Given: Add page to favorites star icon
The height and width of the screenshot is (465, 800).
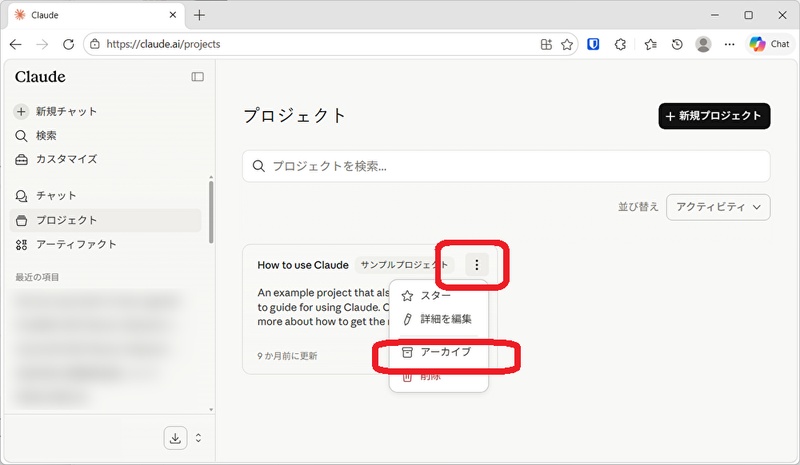Looking at the screenshot, I should point(567,44).
